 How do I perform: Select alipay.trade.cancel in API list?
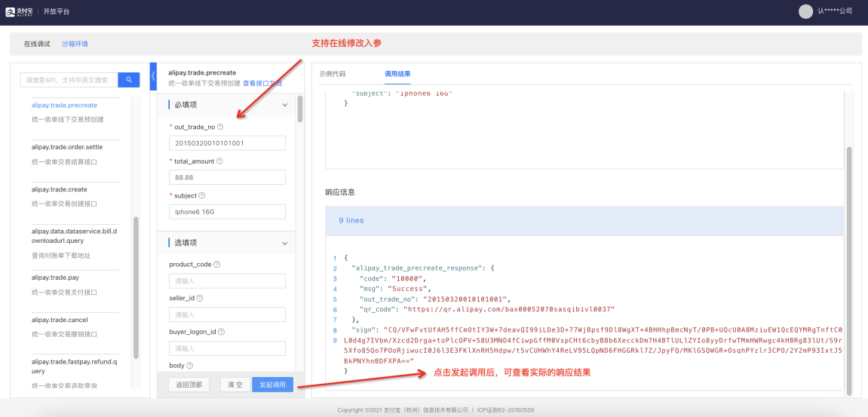pos(60,320)
